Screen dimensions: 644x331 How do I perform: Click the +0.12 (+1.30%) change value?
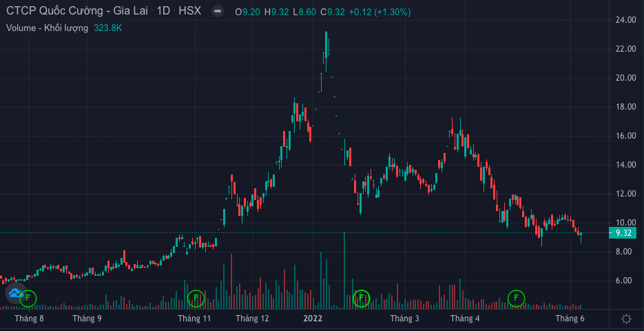click(382, 12)
